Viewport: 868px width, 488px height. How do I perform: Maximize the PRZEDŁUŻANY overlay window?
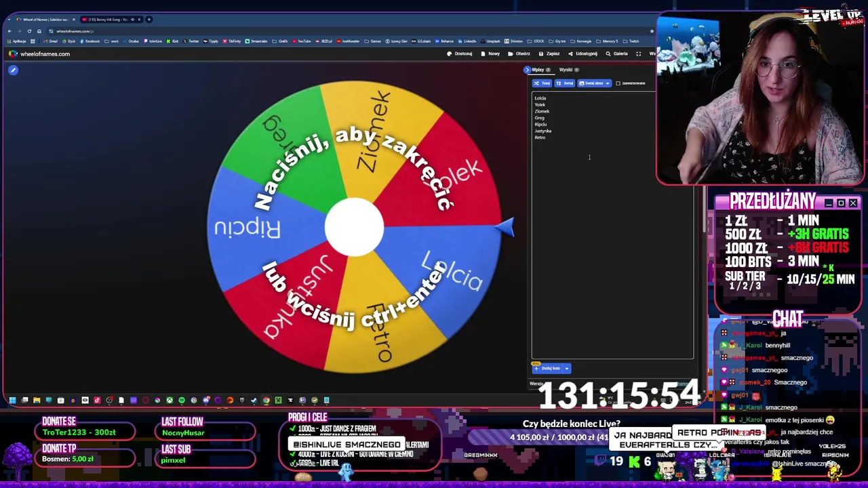coord(841,203)
